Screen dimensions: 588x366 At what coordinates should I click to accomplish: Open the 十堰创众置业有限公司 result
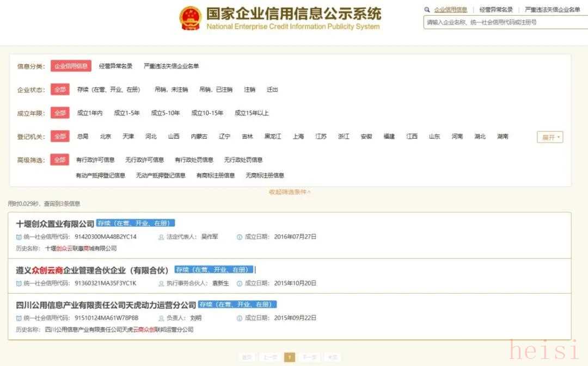pyautogui.click(x=55, y=224)
